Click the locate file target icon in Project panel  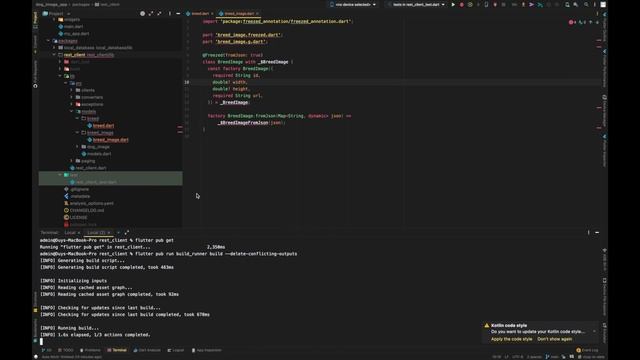point(142,13)
